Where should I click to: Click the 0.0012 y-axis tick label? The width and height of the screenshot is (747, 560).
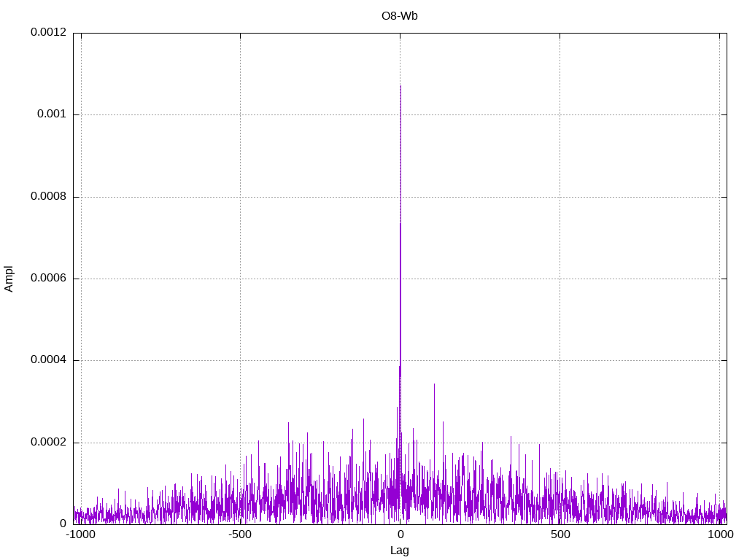pos(49,32)
